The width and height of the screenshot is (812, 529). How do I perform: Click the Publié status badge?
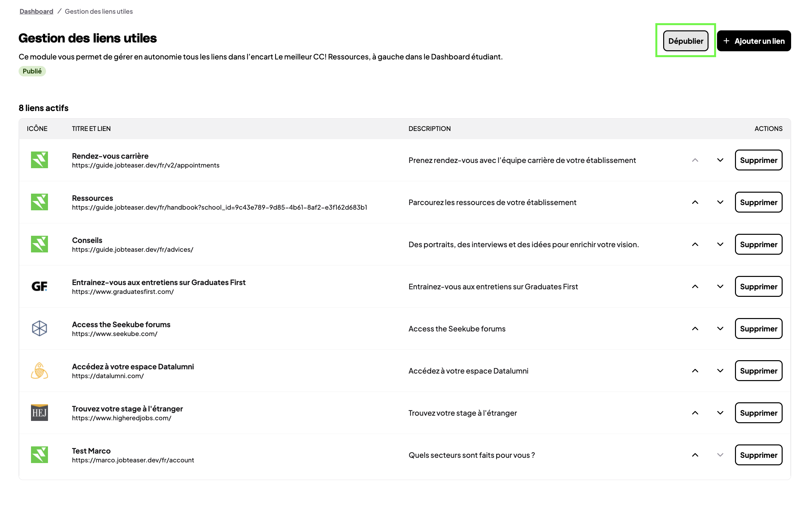(x=32, y=71)
